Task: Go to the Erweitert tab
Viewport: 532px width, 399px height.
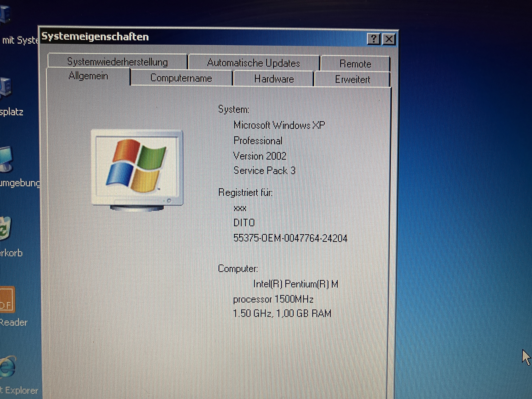Action: 352,80
